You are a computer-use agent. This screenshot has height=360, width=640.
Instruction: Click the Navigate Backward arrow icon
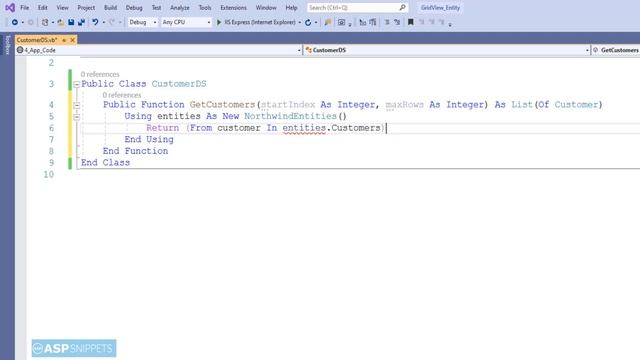tap(15, 22)
